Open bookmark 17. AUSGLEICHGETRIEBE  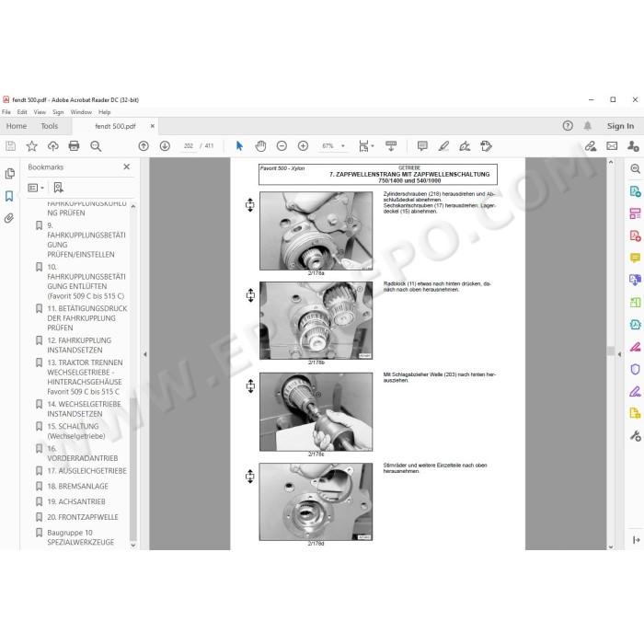pyautogui.click(x=86, y=471)
